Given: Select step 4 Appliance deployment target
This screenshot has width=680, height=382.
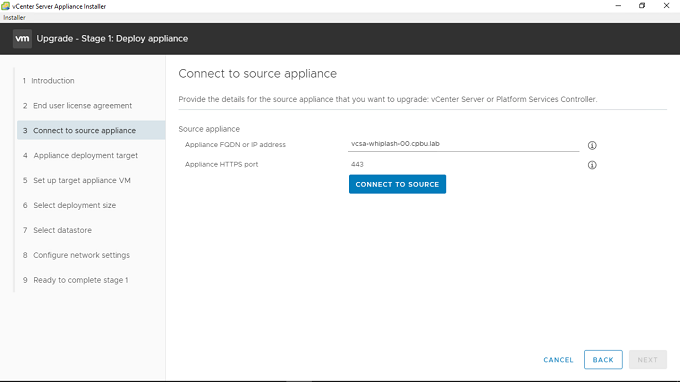Looking at the screenshot, I should [x=80, y=155].
